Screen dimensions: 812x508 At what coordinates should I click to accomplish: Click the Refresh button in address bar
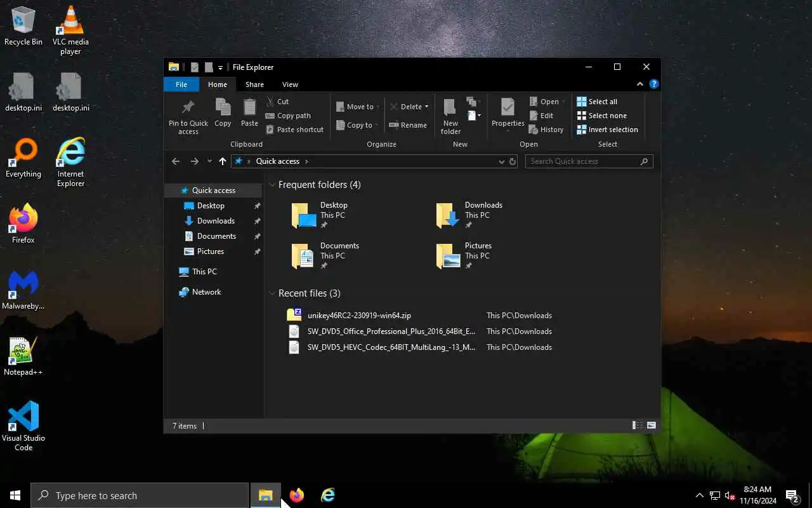click(x=513, y=161)
